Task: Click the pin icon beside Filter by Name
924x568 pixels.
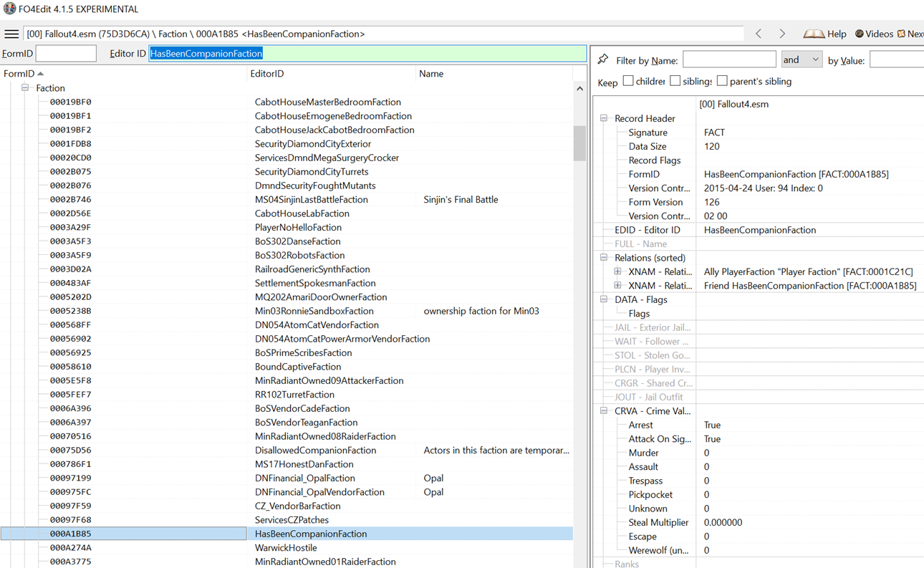Action: 603,59
